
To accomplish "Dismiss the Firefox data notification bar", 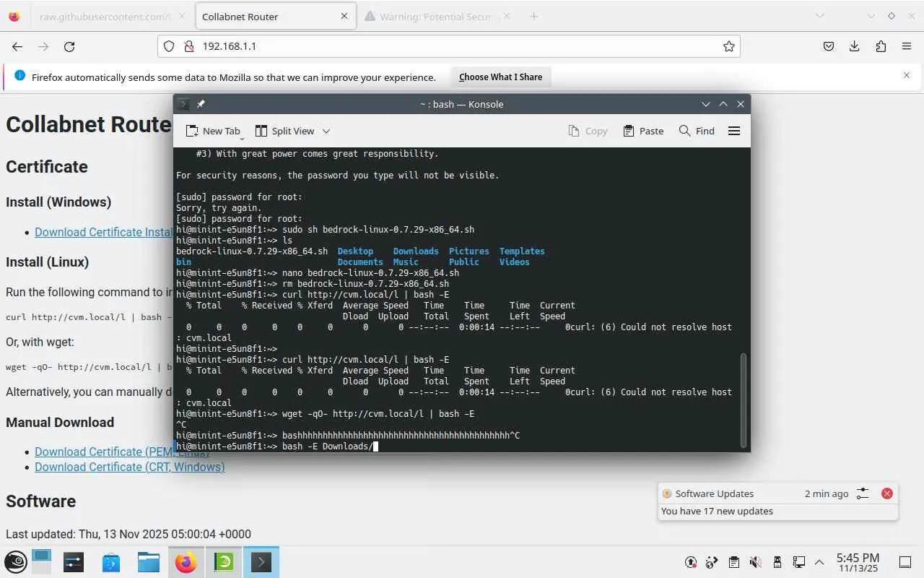I will 907,75.
